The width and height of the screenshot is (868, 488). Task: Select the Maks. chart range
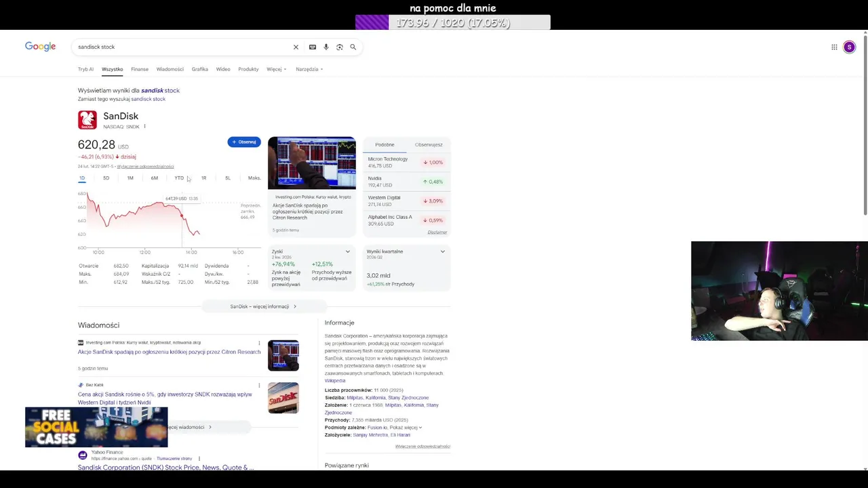pyautogui.click(x=254, y=178)
